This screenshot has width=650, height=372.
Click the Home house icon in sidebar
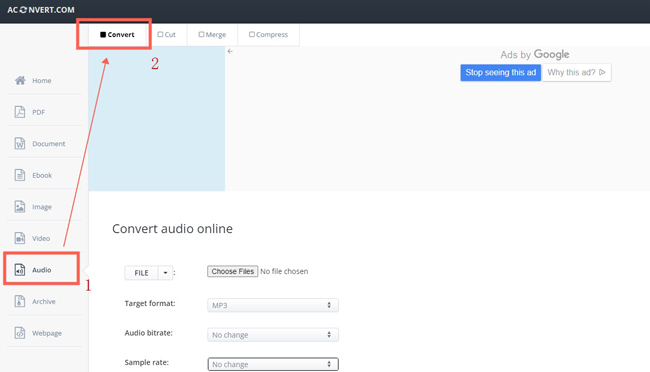tap(20, 80)
